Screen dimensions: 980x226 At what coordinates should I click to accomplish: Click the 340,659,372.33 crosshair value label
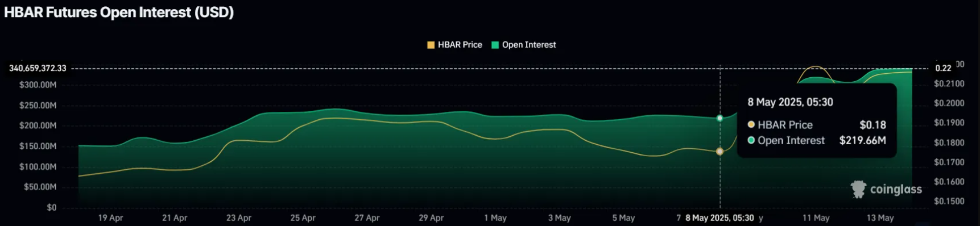point(38,68)
